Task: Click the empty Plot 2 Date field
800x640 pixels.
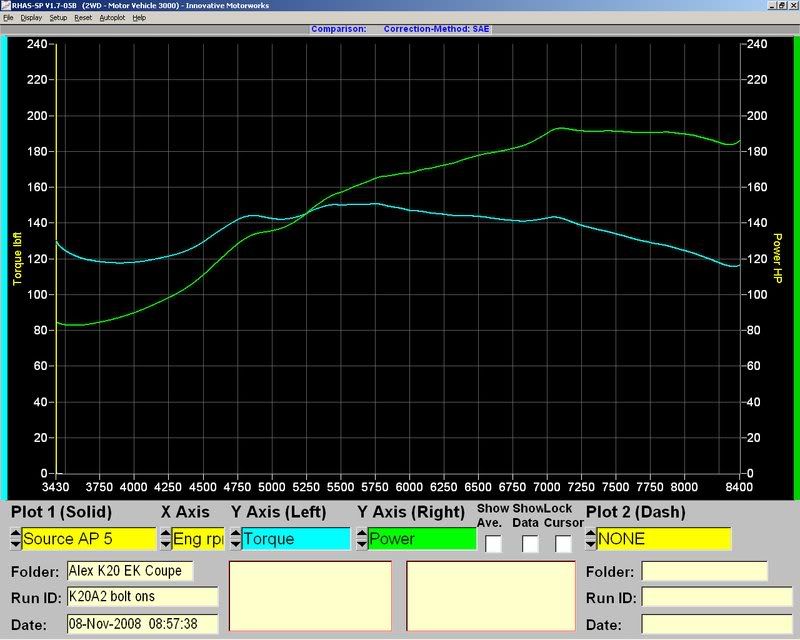Action: point(717,624)
